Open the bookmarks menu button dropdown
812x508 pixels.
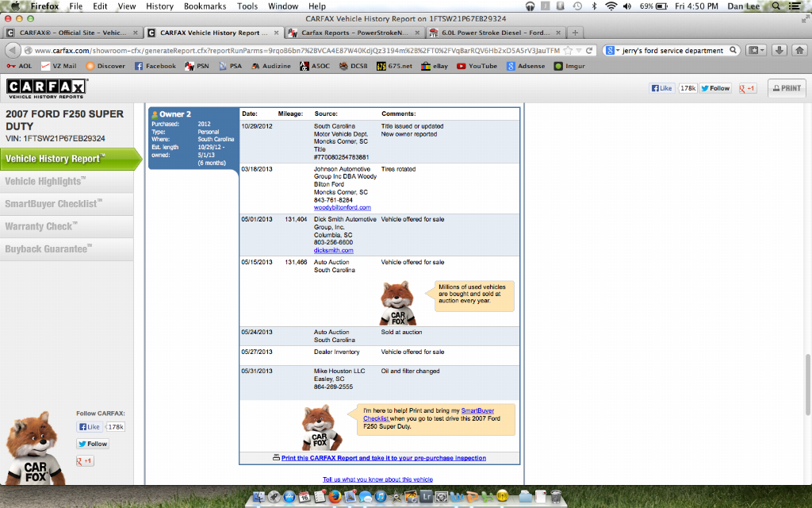(756, 50)
